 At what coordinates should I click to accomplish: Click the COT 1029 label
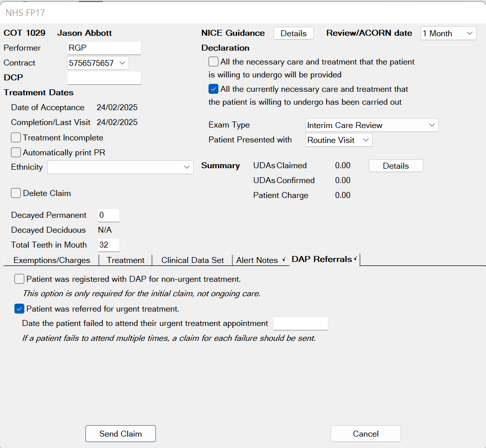24,33
